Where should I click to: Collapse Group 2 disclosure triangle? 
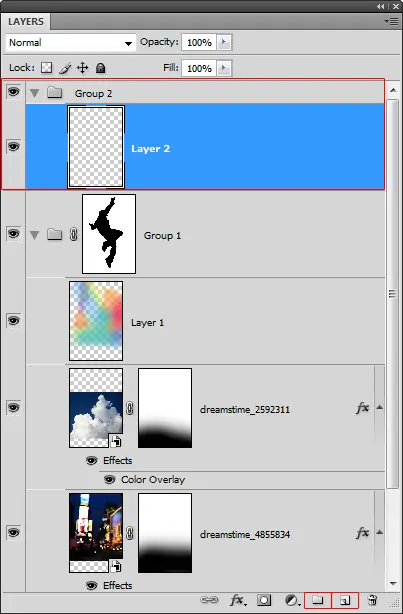[35, 93]
